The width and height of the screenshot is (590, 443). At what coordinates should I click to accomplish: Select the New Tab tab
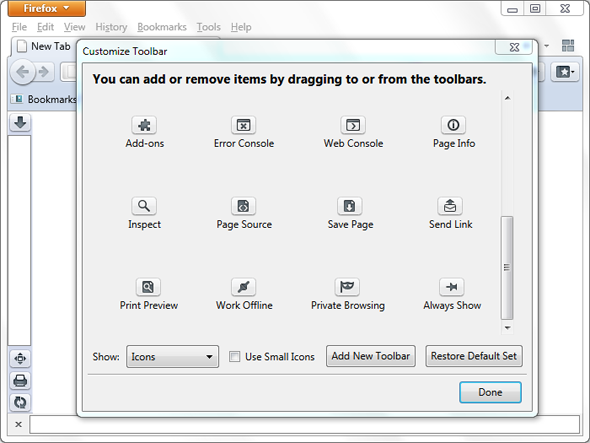44,47
